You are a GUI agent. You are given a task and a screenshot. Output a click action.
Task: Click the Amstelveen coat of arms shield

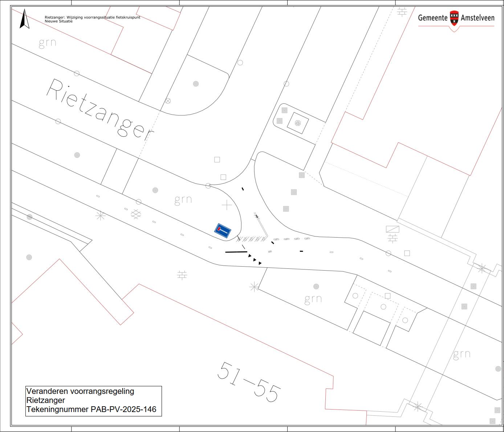pos(454,18)
